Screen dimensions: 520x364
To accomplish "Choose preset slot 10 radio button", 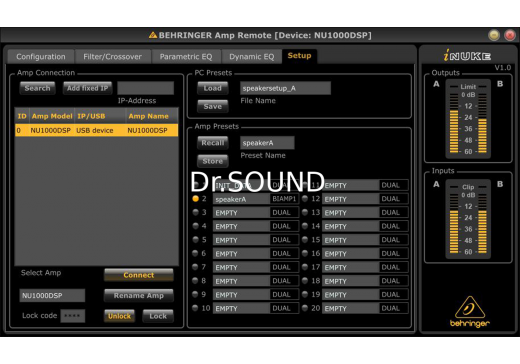I will pyautogui.click(x=195, y=308).
